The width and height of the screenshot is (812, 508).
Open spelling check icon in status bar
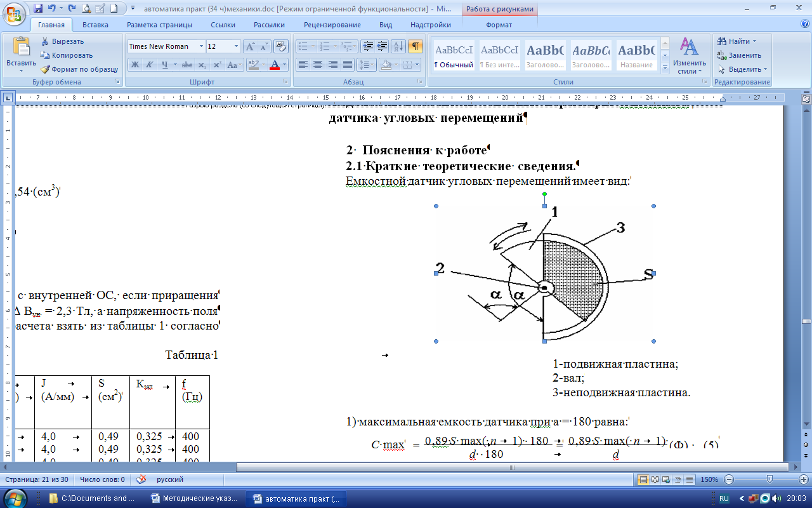pos(141,479)
